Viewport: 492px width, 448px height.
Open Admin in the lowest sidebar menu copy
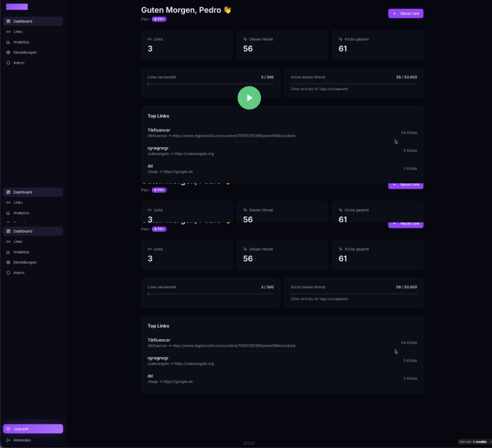click(x=33, y=273)
